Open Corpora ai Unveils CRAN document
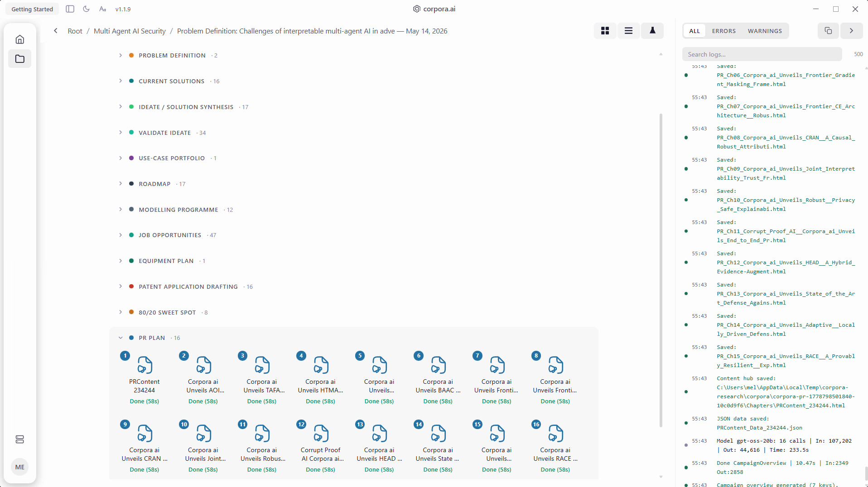 145,447
